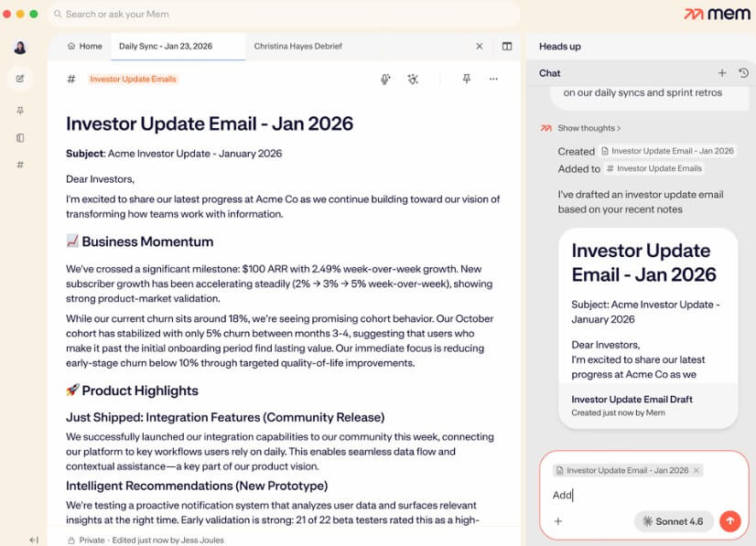Open pinned notes in left sidebar

pos(20,111)
